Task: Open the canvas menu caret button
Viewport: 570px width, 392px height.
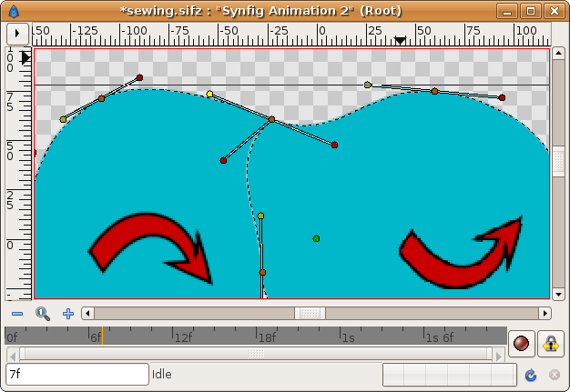Action: point(17,34)
